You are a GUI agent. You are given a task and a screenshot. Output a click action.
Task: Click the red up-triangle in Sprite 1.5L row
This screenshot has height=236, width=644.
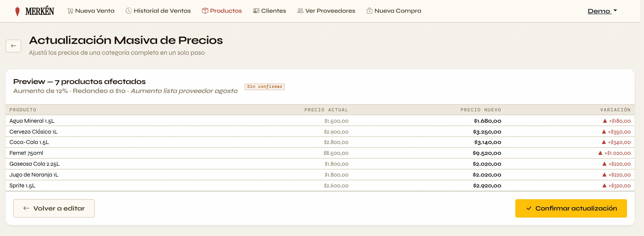click(604, 185)
